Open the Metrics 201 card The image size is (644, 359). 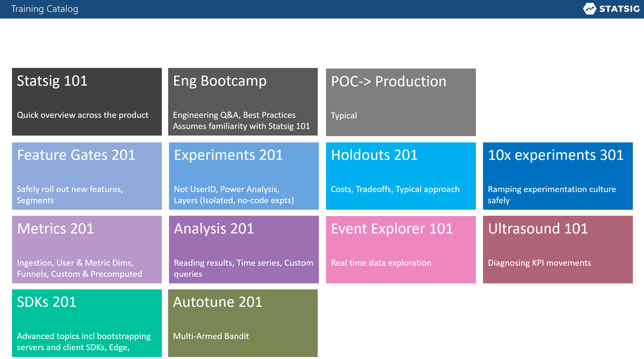click(86, 250)
